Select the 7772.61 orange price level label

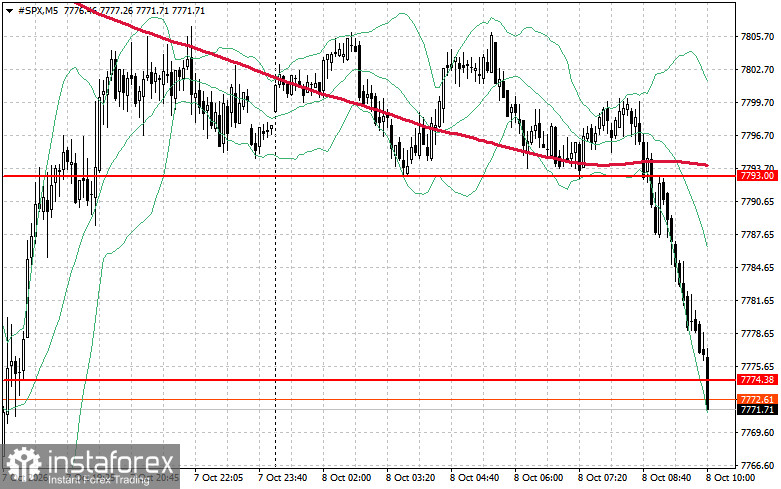(x=757, y=399)
